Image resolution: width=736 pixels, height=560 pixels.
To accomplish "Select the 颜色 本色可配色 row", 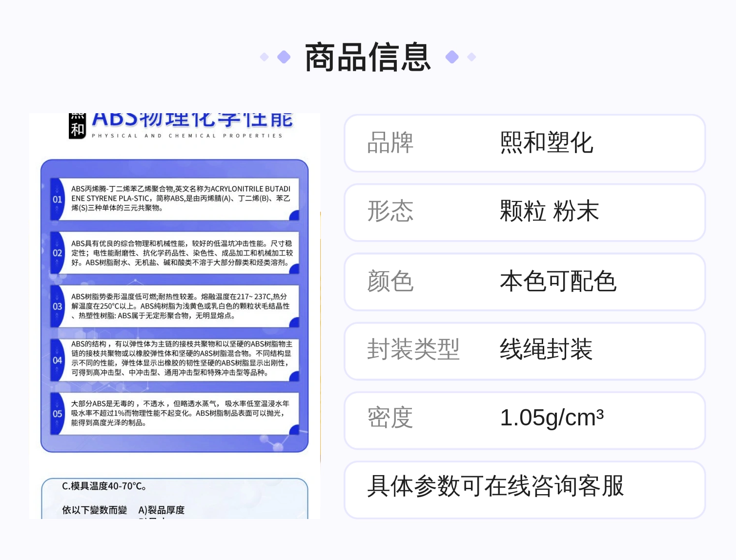I will click(x=525, y=281).
